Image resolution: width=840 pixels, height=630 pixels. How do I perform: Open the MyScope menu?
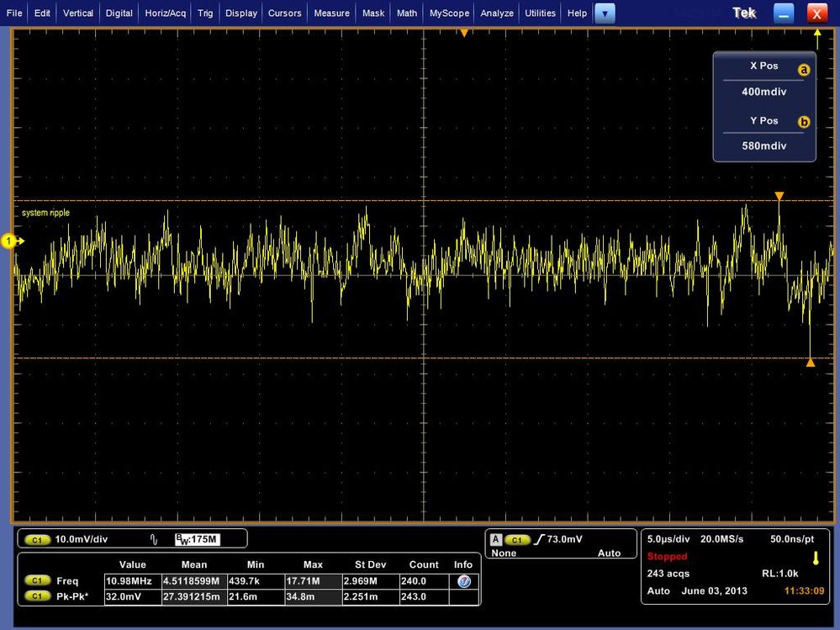[x=449, y=13]
